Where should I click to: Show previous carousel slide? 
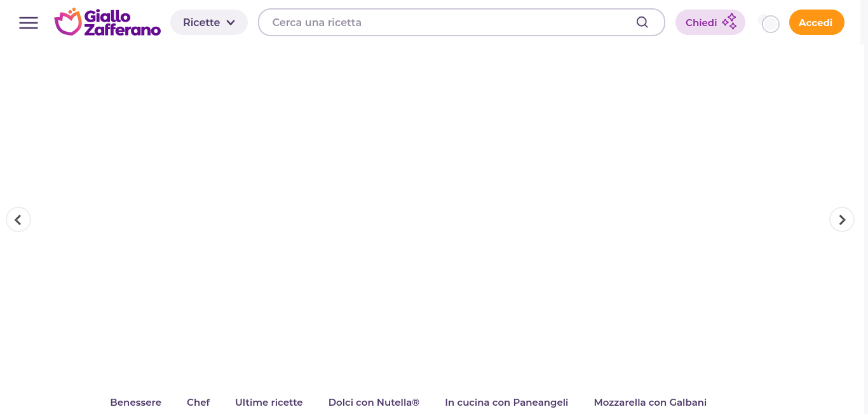click(18, 219)
